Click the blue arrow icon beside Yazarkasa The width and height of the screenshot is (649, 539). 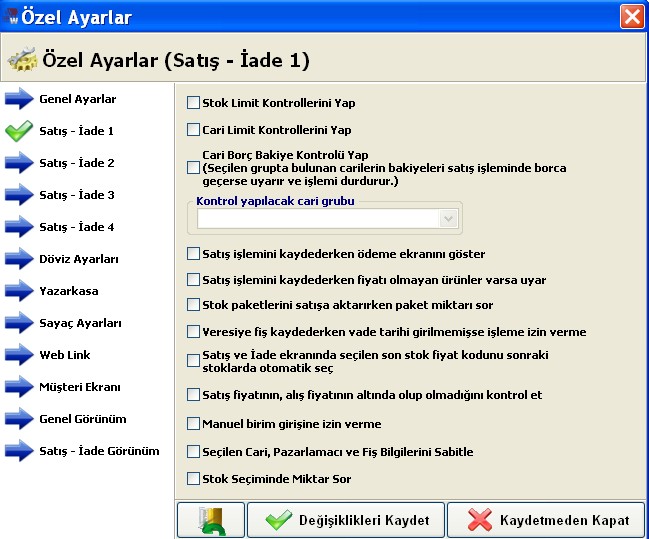tap(19, 291)
